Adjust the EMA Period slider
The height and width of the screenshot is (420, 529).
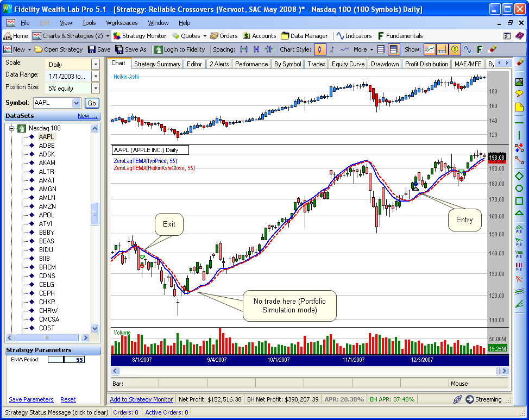[64, 360]
